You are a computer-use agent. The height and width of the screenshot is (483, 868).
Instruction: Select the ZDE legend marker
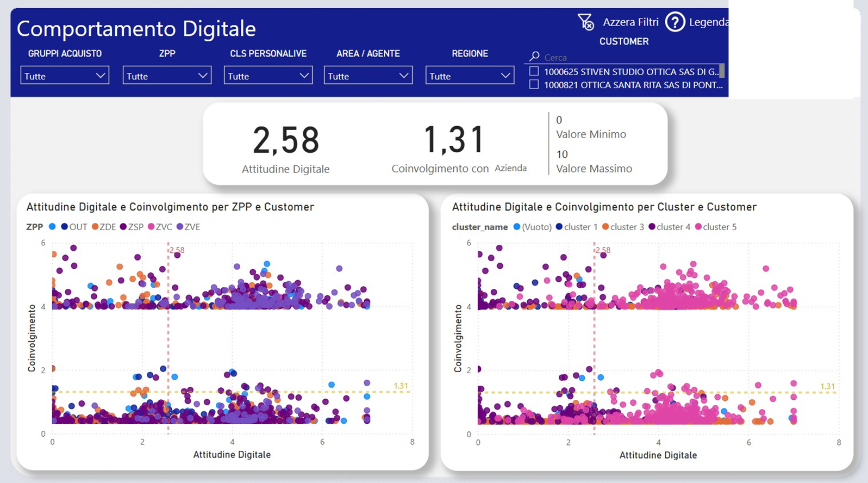[x=95, y=227]
